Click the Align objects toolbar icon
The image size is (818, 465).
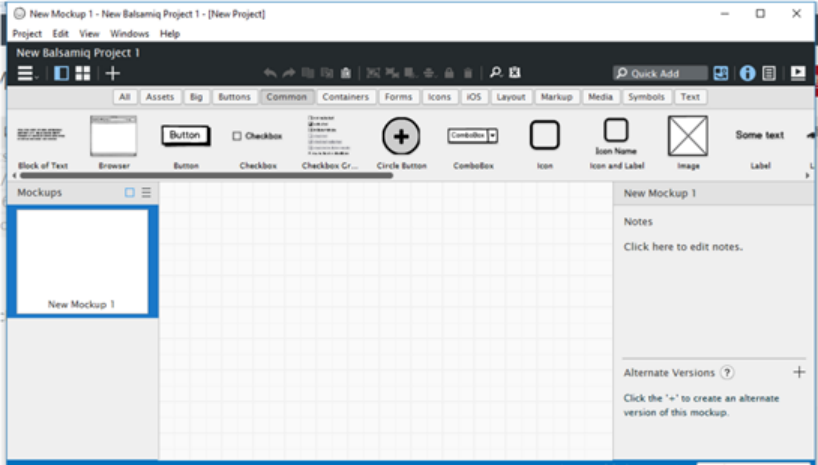429,73
